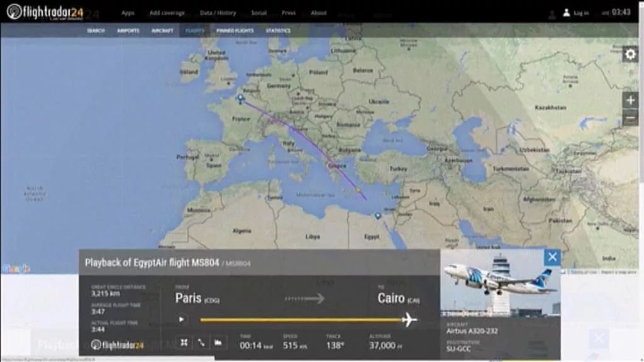Click the 3:44 actual flight time

[97, 329]
